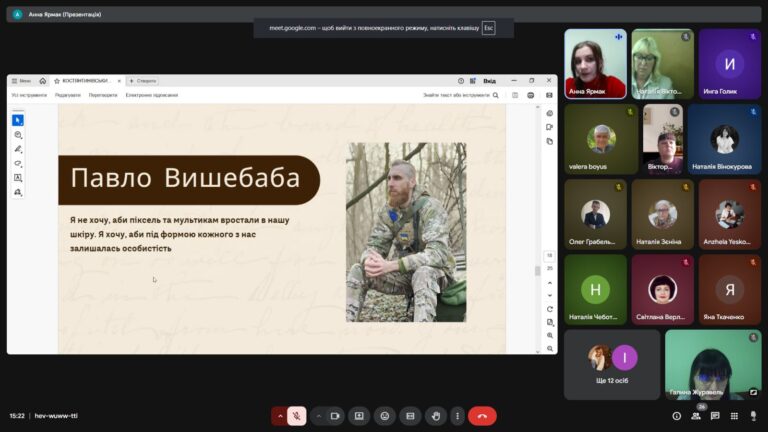The height and width of the screenshot is (432, 768).
Task: Select the arrow selection tool in Acrobat
Action: (18, 120)
